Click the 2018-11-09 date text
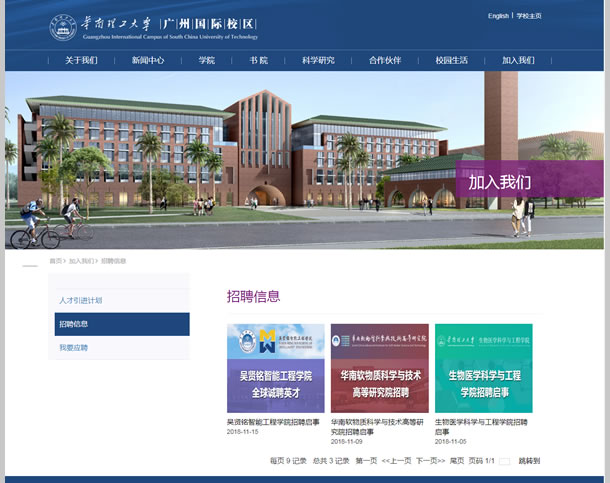Screen dimensions: 610x483 347,441
